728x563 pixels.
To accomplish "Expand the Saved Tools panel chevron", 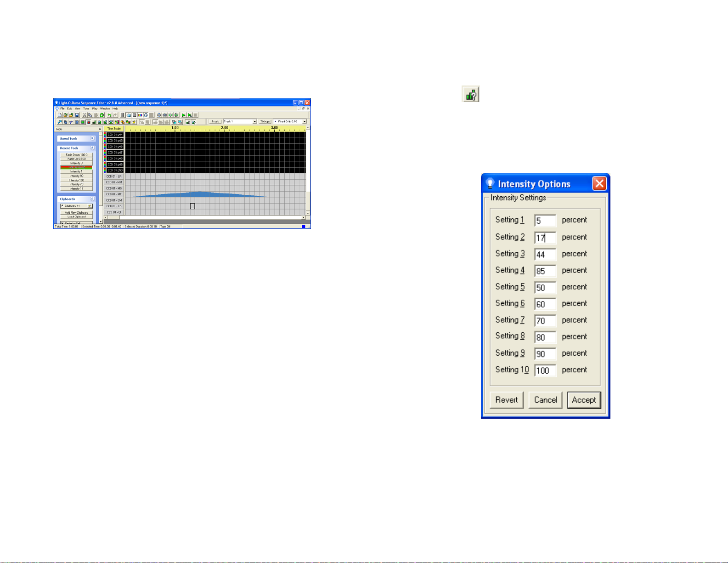I will pyautogui.click(x=92, y=138).
